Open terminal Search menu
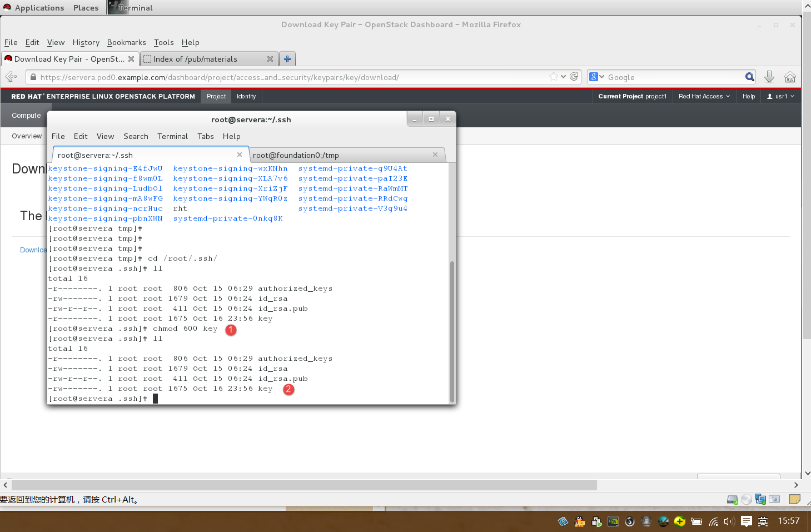This screenshot has height=532, width=811. tap(136, 136)
